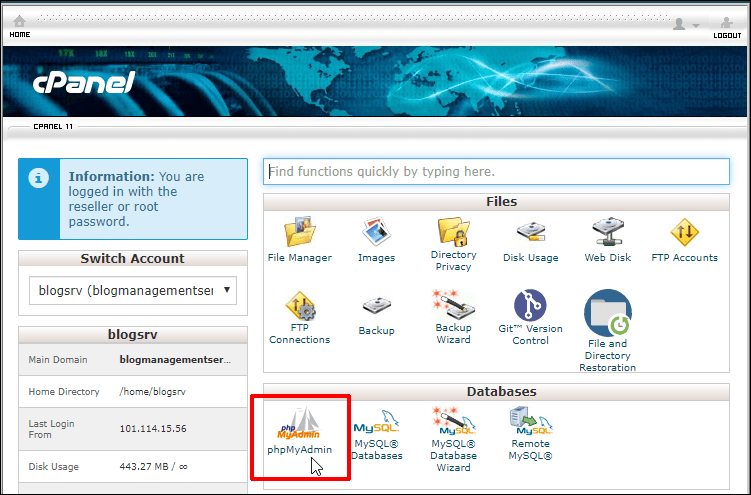
Task: Open the FTP Accounts icon
Action: point(684,233)
